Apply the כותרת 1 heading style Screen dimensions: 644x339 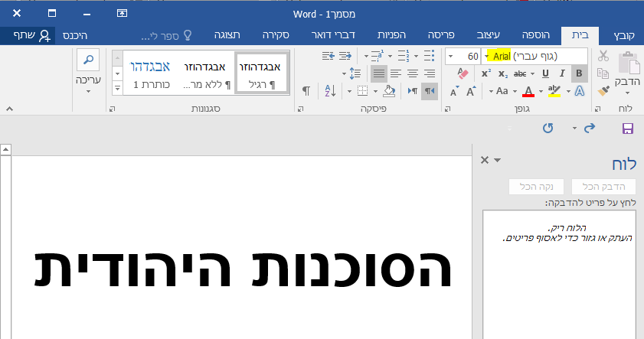150,73
